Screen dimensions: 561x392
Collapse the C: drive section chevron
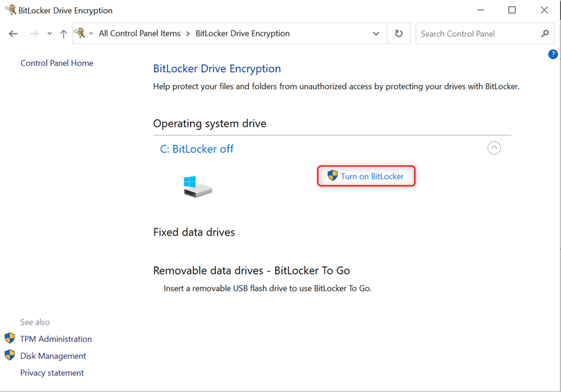[494, 148]
